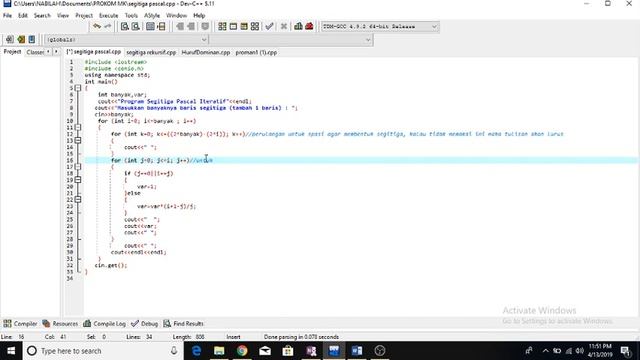The image size is (640, 360).
Task: Click the clock showing 11:51 PM
Action: tap(600, 351)
